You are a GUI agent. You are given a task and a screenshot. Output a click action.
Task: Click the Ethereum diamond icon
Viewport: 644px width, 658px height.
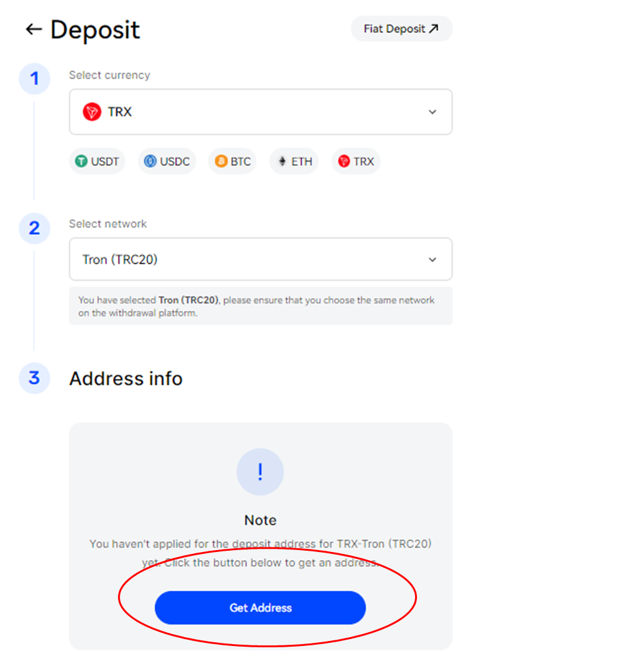pos(283,161)
